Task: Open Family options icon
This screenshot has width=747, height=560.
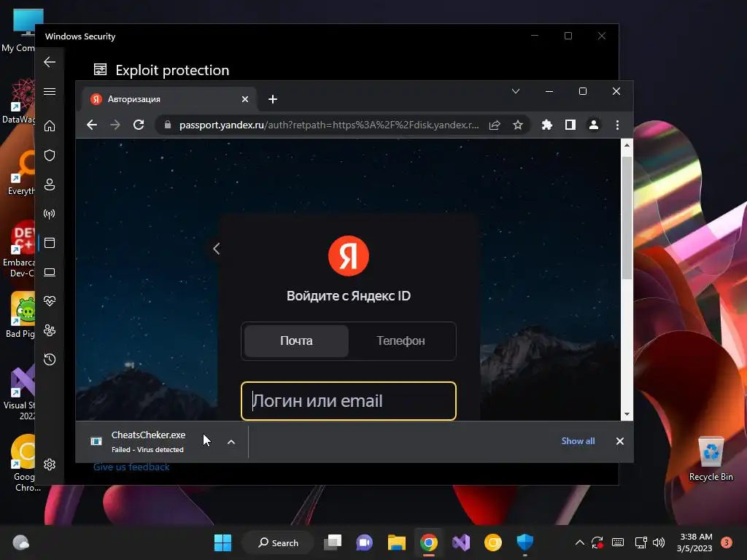Action: coord(50,330)
